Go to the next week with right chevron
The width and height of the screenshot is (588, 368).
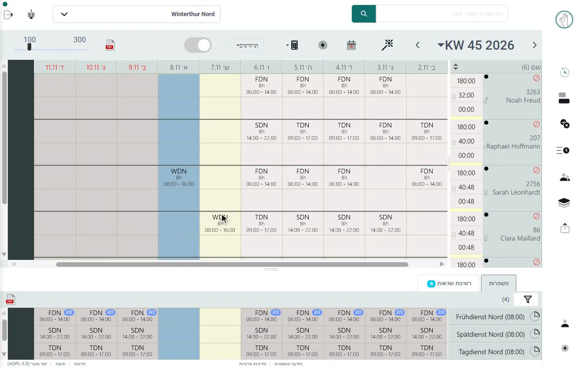(534, 45)
